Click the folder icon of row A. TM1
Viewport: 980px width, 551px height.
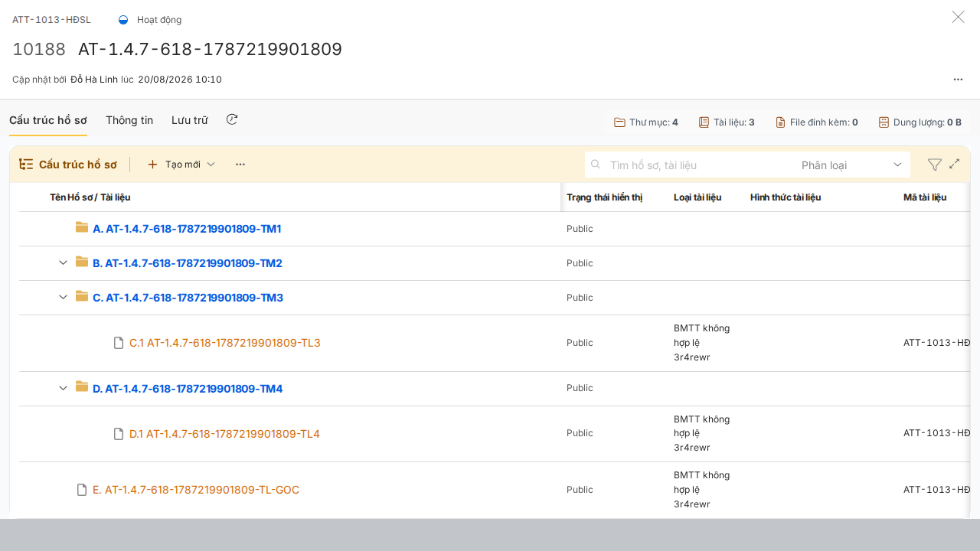(x=82, y=227)
